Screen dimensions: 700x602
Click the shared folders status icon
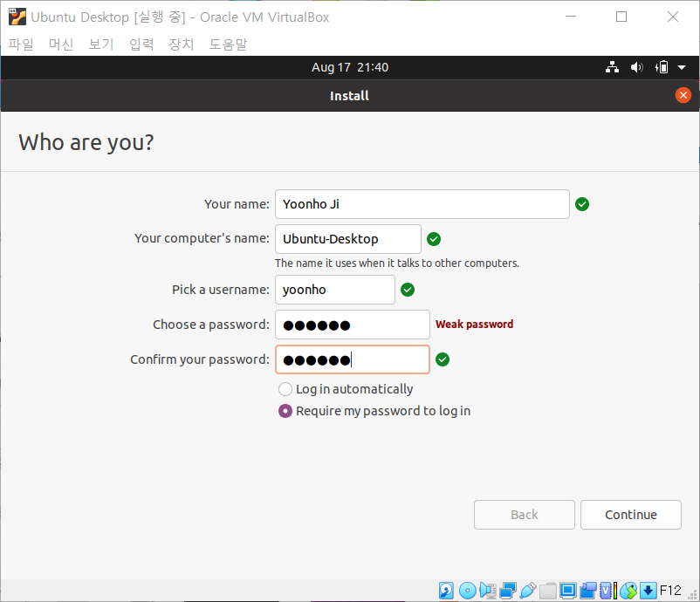(548, 591)
